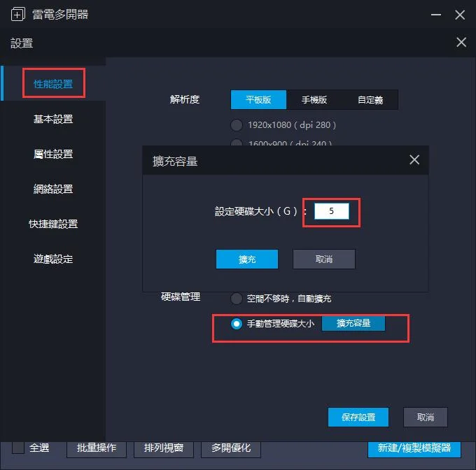Focus the 設定硬碟大小 (G) input field
Image resolution: width=476 pixels, height=470 pixels.
332,211
